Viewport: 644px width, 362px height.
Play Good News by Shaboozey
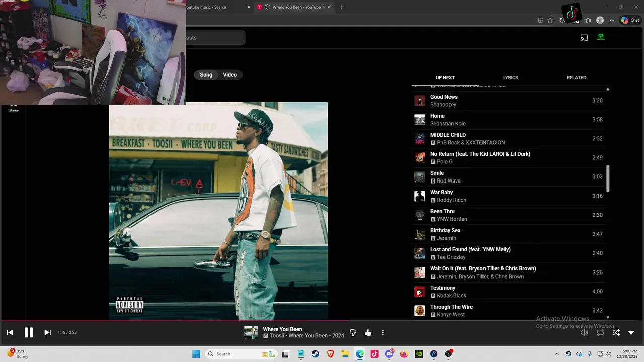click(x=509, y=101)
